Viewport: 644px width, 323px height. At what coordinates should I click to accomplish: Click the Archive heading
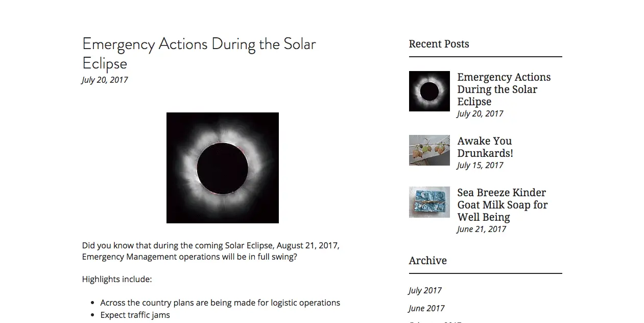tap(427, 261)
